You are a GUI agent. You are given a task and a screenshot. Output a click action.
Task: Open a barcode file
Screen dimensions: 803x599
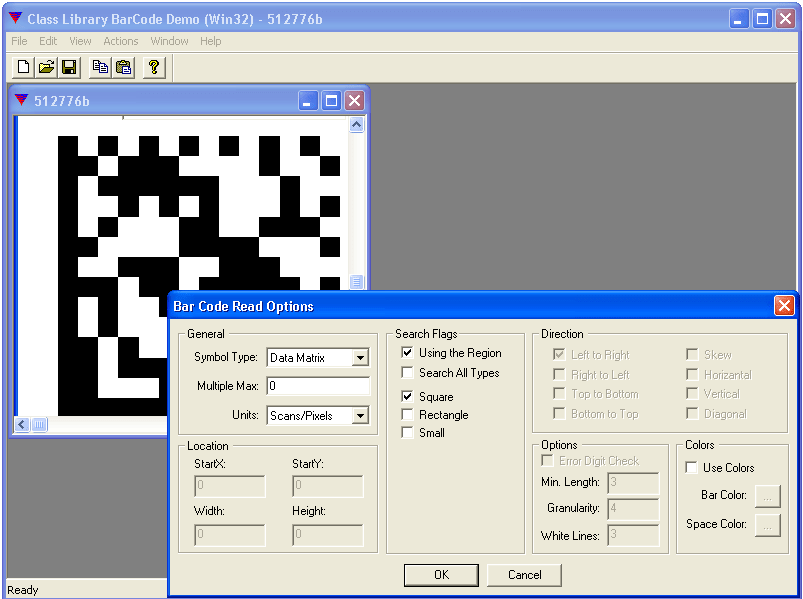[x=46, y=67]
